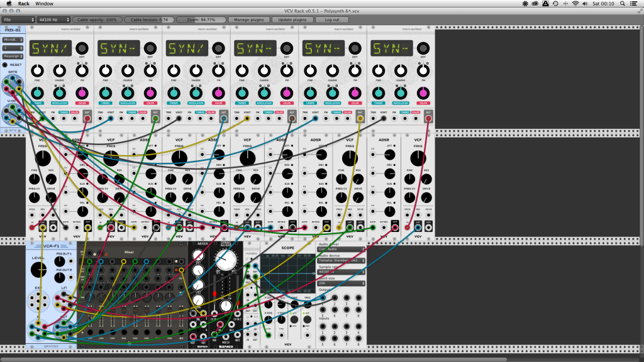The height and width of the screenshot is (362, 644).
Task: Click the Cable tension slider
Action: pos(149,19)
